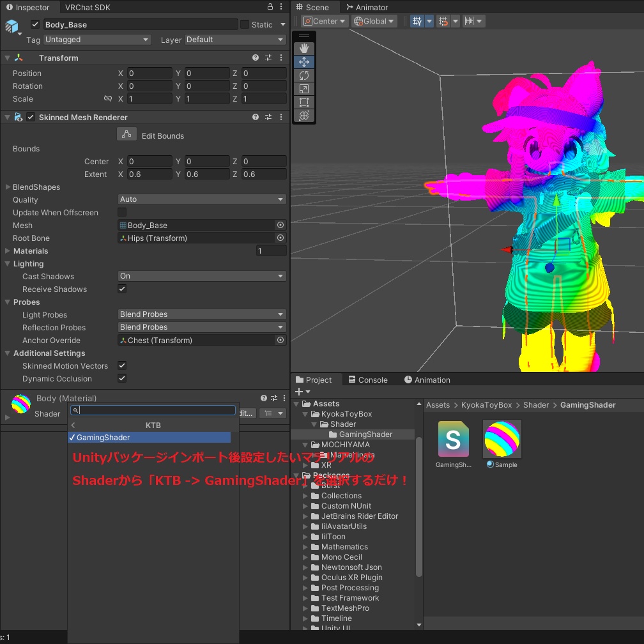Disable Skinned Mesh Renderer component checkbox

click(x=31, y=118)
